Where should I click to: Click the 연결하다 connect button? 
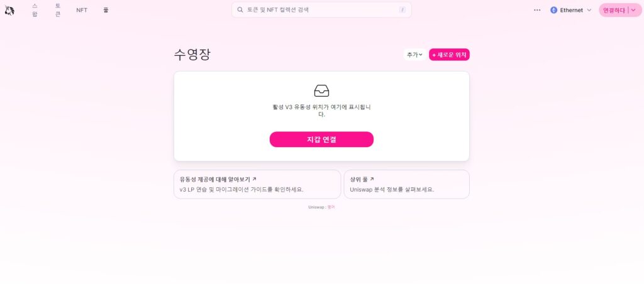[614, 10]
